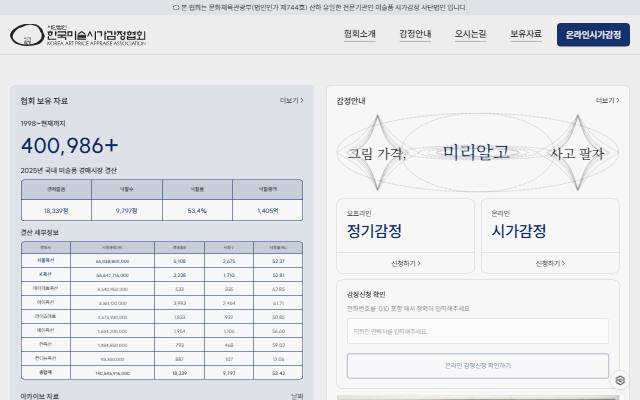Open the 협회소개 menu
The image size is (640, 400).
click(x=360, y=34)
